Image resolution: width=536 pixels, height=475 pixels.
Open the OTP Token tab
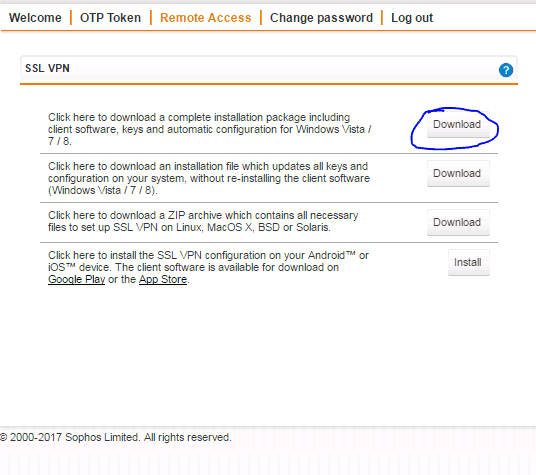[110, 18]
